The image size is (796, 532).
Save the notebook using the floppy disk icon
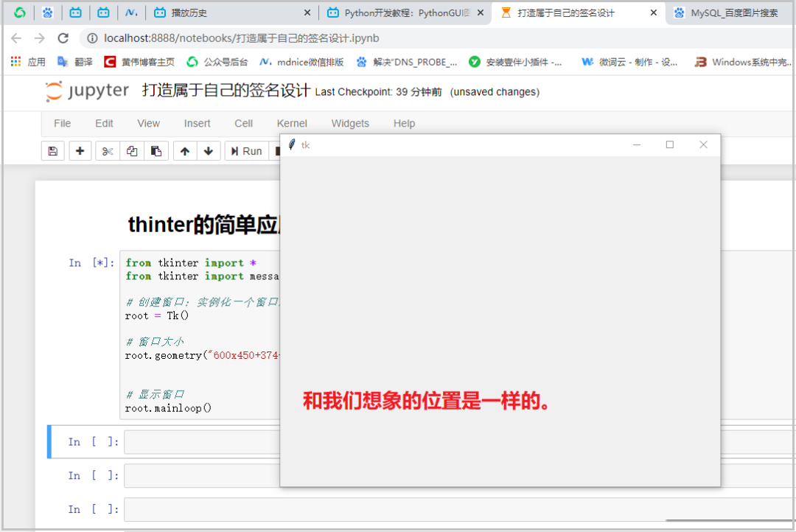(52, 150)
